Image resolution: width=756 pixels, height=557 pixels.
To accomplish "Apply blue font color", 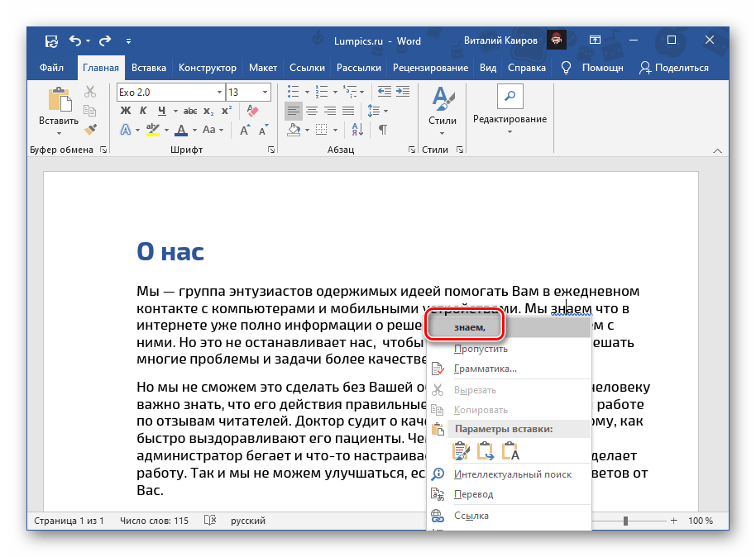I will (x=181, y=130).
